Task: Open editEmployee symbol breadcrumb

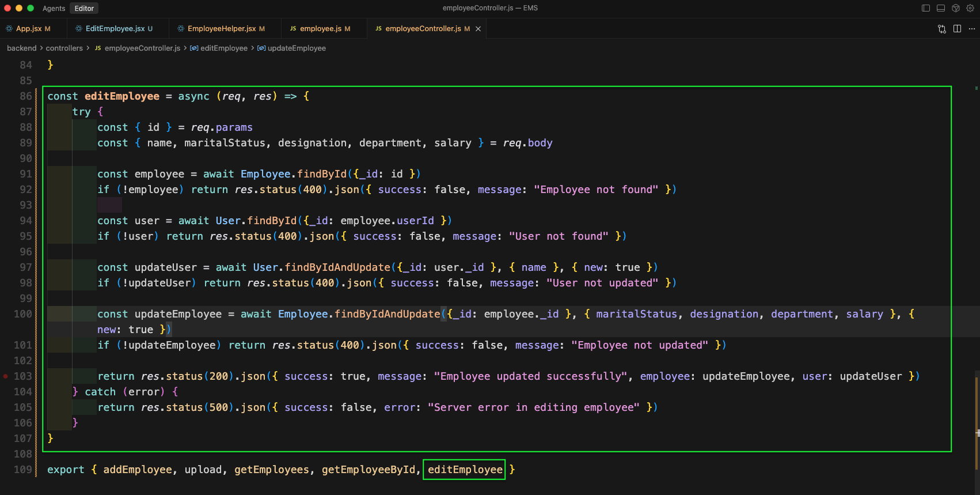Action: coord(224,48)
